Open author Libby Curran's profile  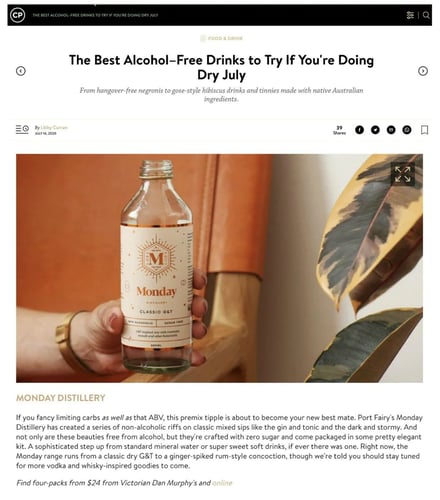pos(54,127)
